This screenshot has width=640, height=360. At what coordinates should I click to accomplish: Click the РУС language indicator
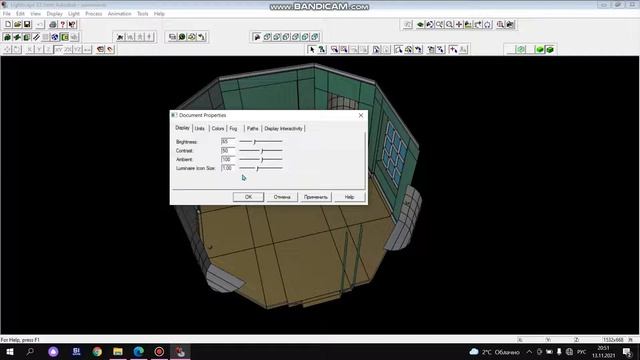click(x=582, y=352)
